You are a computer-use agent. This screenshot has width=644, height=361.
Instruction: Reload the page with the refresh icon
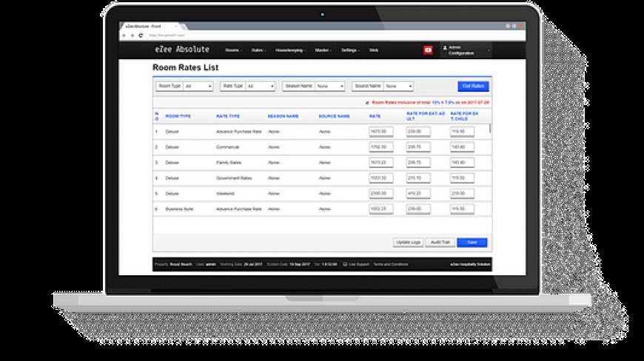coord(141,36)
